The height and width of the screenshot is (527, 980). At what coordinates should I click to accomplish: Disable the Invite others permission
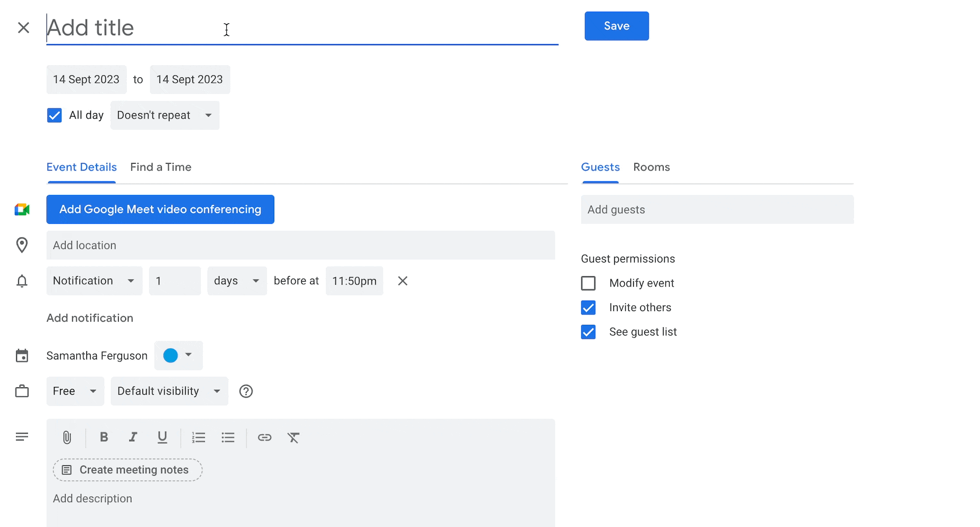point(588,308)
